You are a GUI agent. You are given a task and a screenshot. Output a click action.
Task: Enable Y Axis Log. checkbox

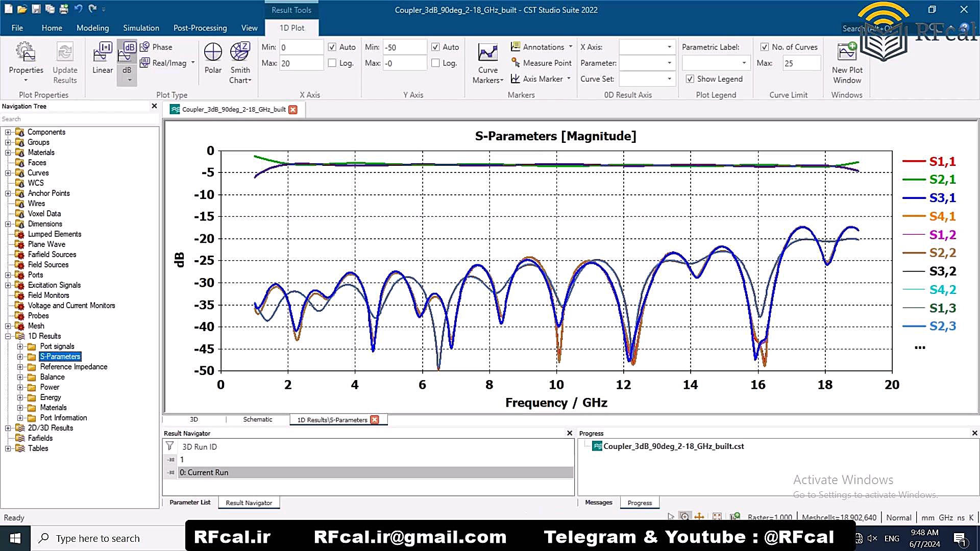tap(435, 63)
